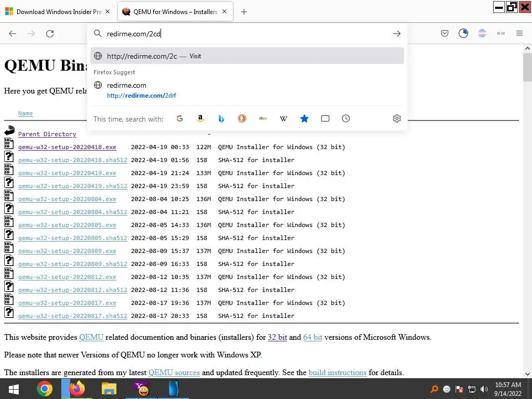Switch to QEMU for Windows – Installers tab
The image size is (532, 399).
(x=176, y=11)
